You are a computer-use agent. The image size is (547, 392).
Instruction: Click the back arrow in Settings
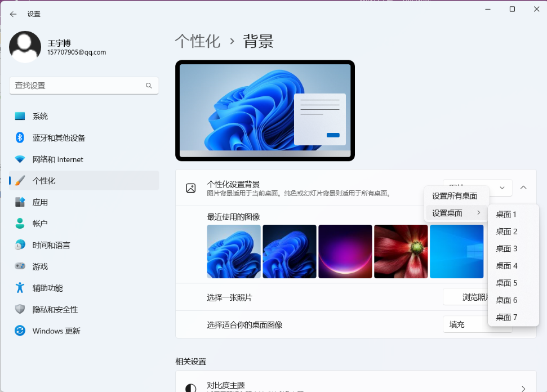pos(14,14)
